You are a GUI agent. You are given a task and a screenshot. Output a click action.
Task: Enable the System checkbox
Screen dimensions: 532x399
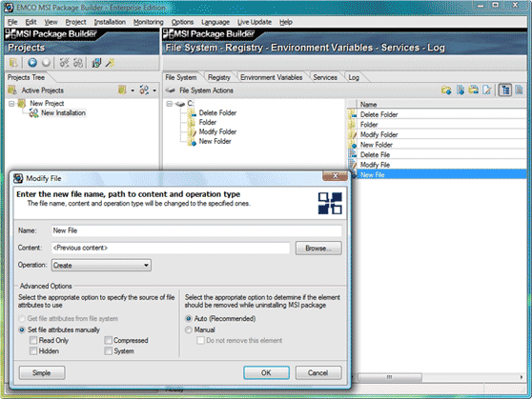109,350
